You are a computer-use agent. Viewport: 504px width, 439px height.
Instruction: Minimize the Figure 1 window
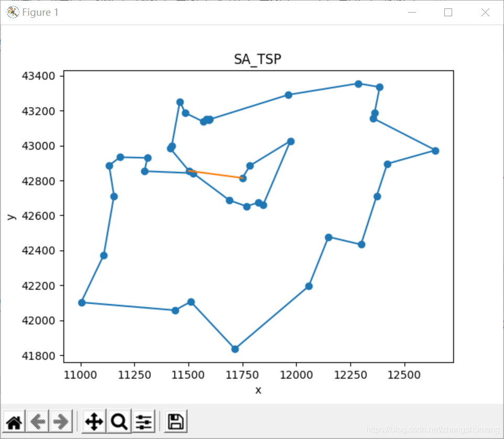tap(412, 12)
